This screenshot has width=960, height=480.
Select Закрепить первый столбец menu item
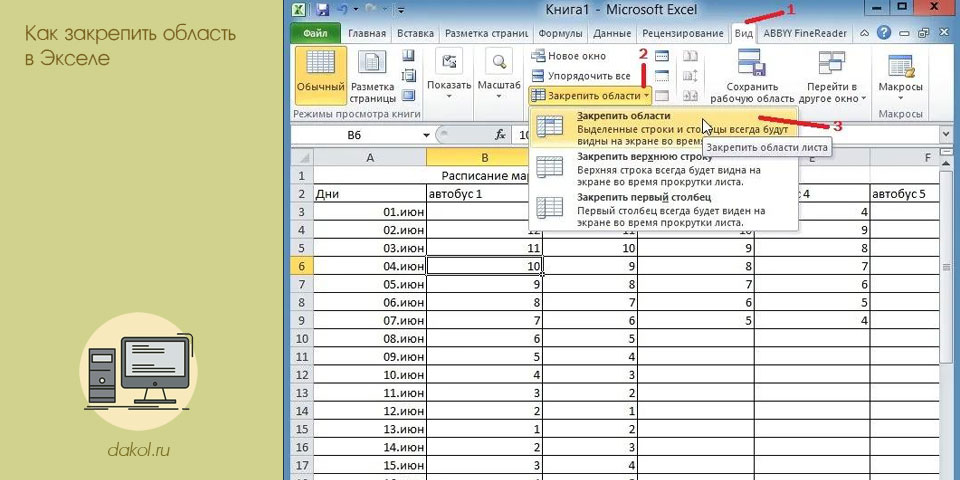click(663, 210)
